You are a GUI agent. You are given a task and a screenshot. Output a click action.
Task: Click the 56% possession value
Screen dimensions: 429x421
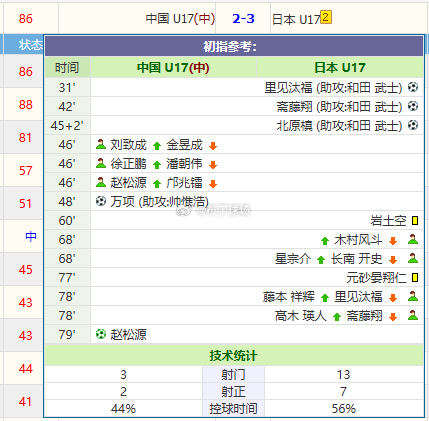pyautogui.click(x=344, y=408)
